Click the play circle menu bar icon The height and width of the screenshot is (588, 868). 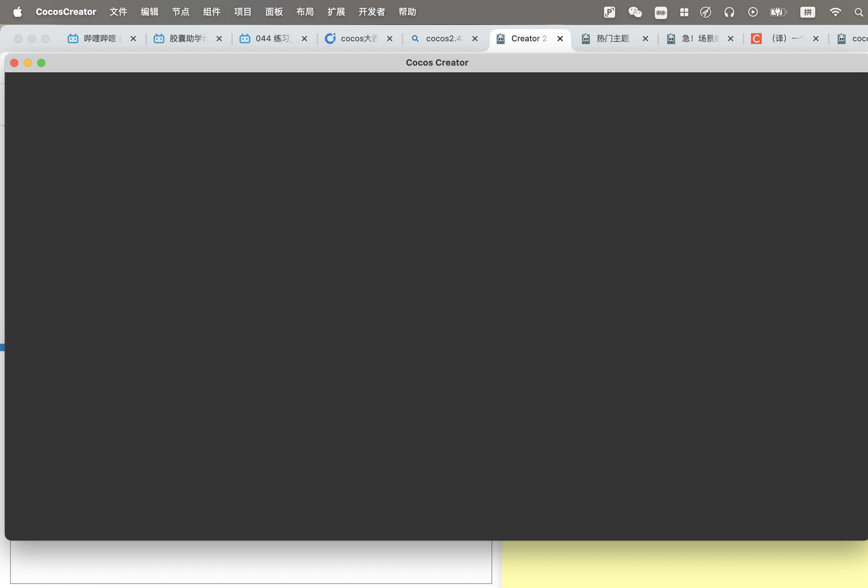(753, 12)
